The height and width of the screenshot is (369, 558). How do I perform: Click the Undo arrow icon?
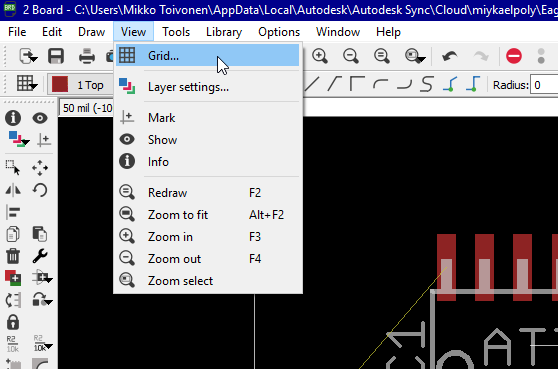[x=449, y=56]
